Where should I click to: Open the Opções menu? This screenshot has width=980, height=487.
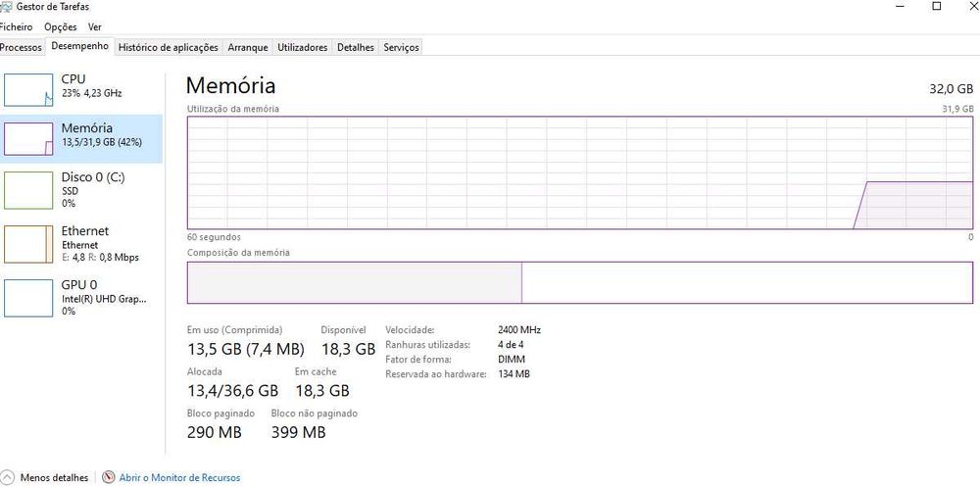pyautogui.click(x=61, y=26)
